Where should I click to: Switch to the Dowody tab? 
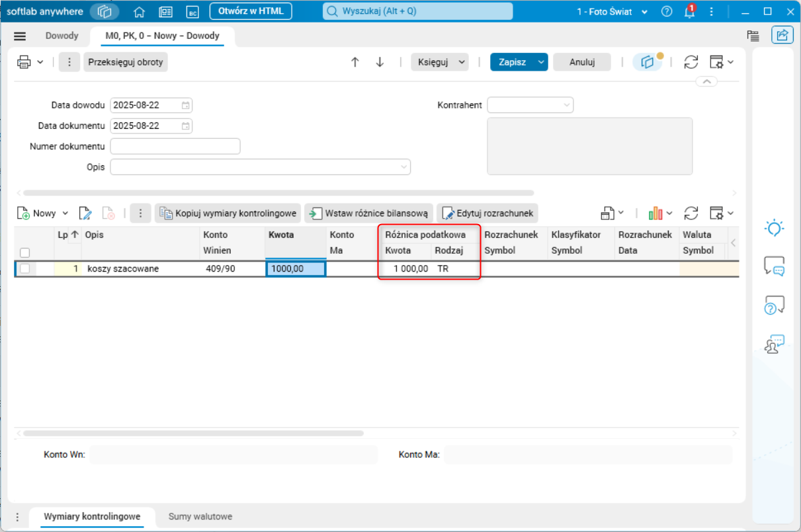pyautogui.click(x=62, y=36)
